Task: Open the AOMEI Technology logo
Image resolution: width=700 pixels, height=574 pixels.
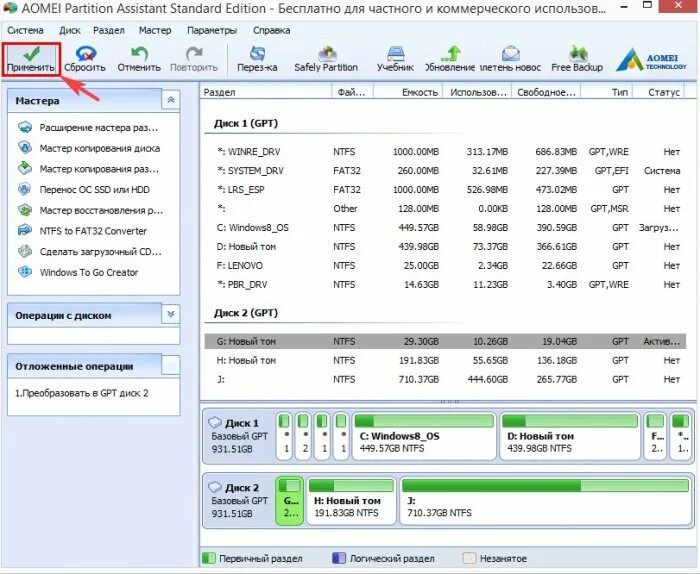Action: [651, 60]
